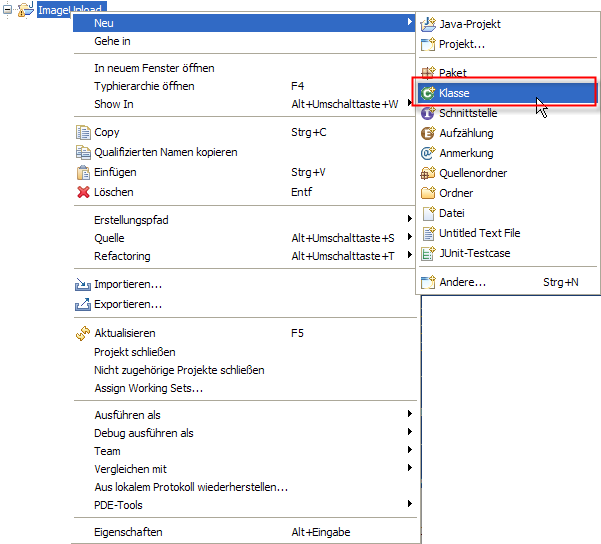The height and width of the screenshot is (544, 601).
Task: Collapse the ImageUpload project tree node
Action: click(7, 10)
